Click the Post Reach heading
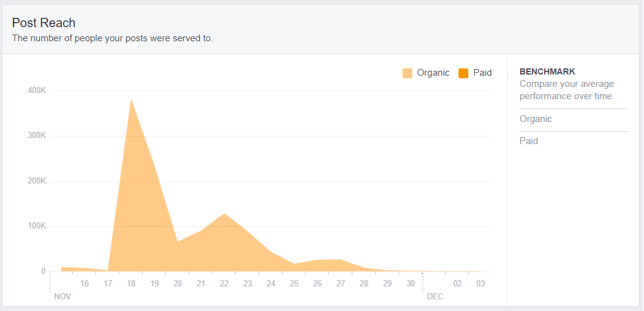 [x=44, y=23]
